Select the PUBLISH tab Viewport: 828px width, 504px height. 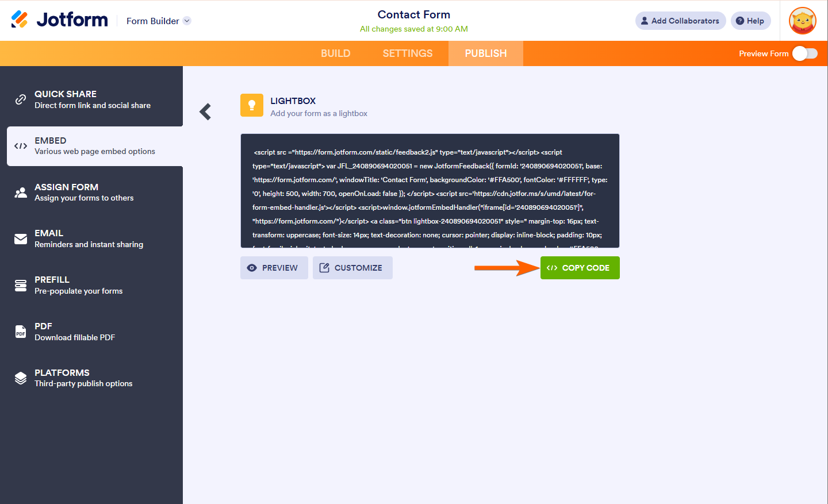click(x=486, y=53)
